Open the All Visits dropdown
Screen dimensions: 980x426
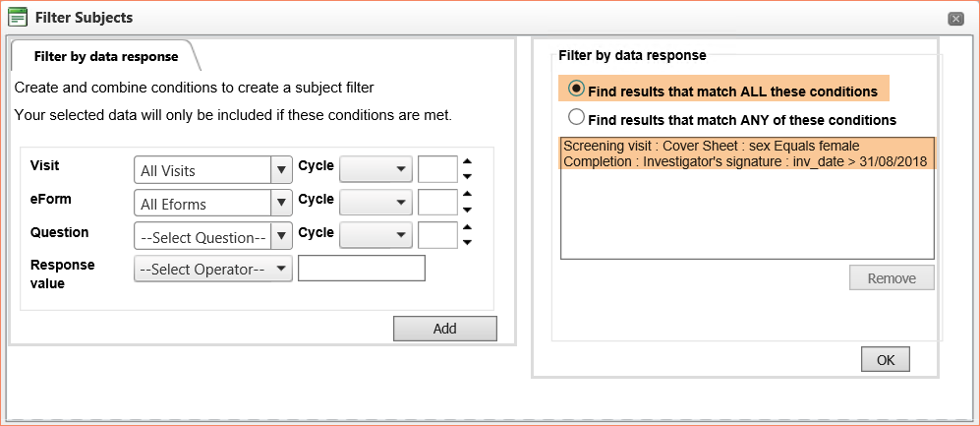pyautogui.click(x=213, y=169)
